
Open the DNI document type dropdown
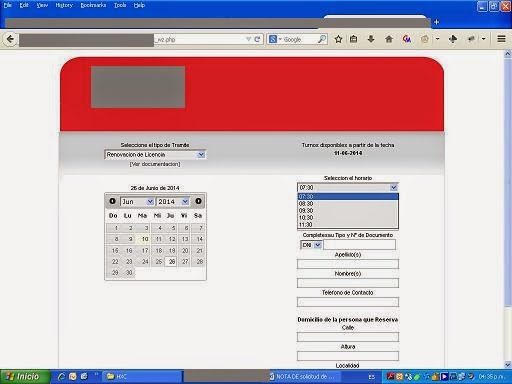311,245
